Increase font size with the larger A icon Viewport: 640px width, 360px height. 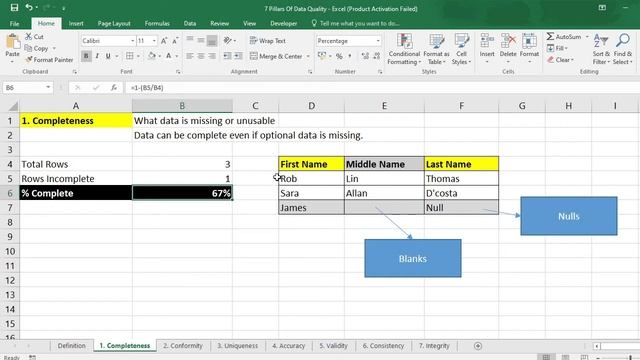click(x=164, y=41)
